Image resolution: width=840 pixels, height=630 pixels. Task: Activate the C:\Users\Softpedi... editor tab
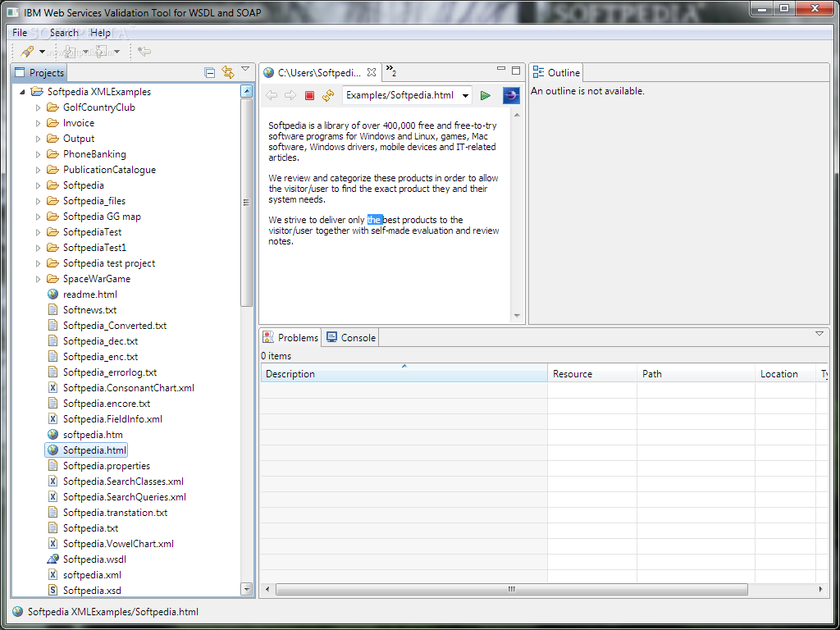[319, 73]
